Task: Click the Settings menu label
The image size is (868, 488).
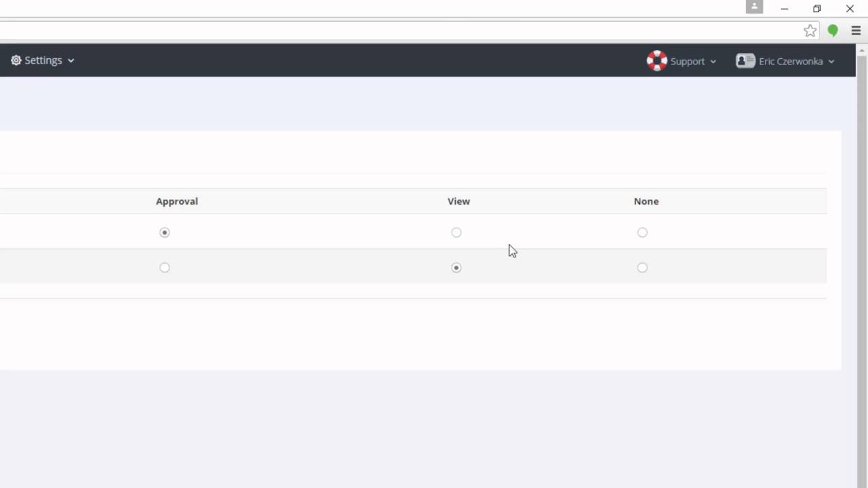Action: (x=43, y=60)
